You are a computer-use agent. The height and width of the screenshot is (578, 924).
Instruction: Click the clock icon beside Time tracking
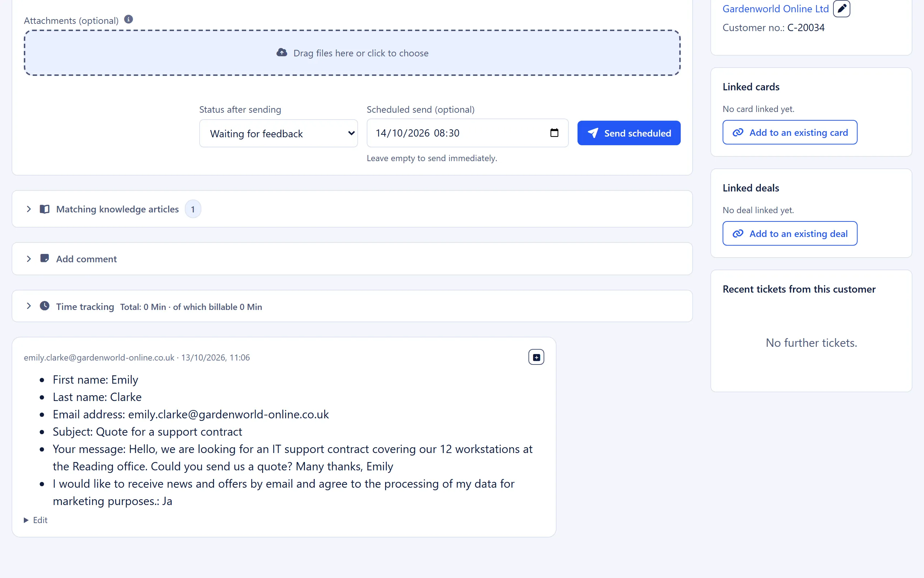pyautogui.click(x=45, y=306)
